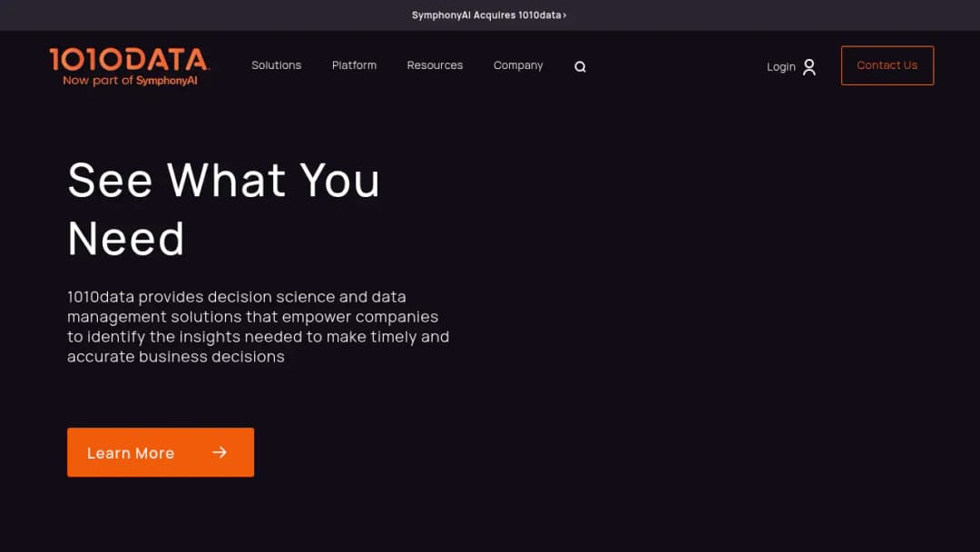
Task: Click the Login user profile icon
Action: pyautogui.click(x=808, y=67)
